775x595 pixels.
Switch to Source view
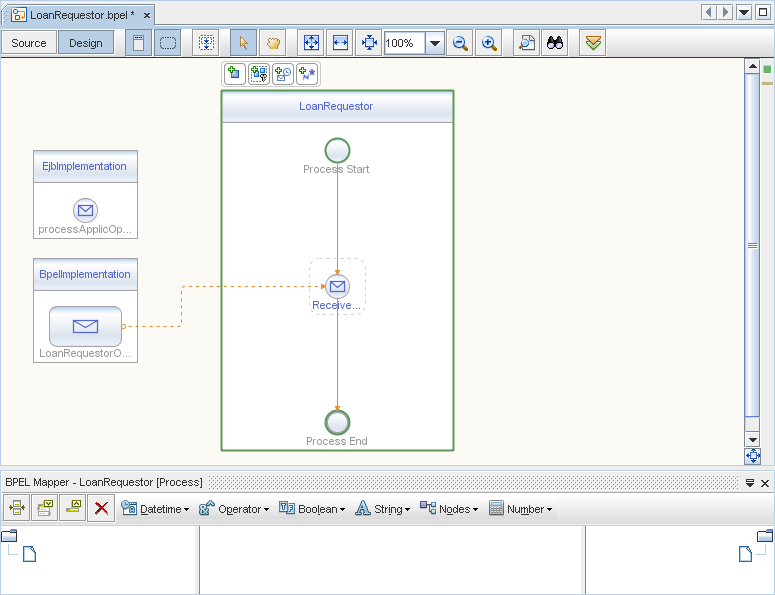coord(29,43)
